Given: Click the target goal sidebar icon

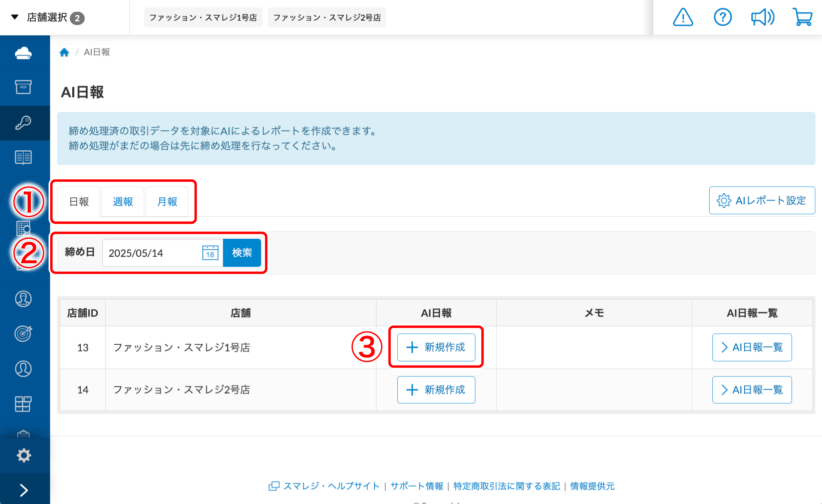Looking at the screenshot, I should [x=23, y=333].
